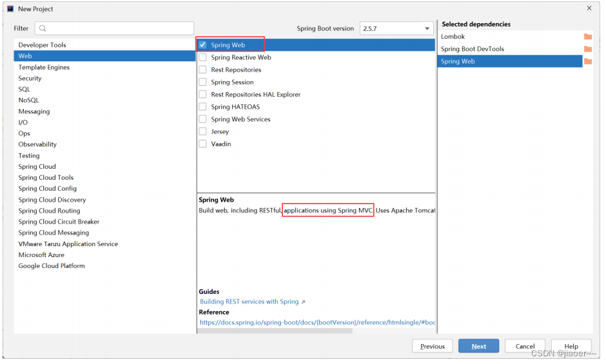Check the Spring Session option
Viewport: 606px width, 364px height.
tap(202, 82)
